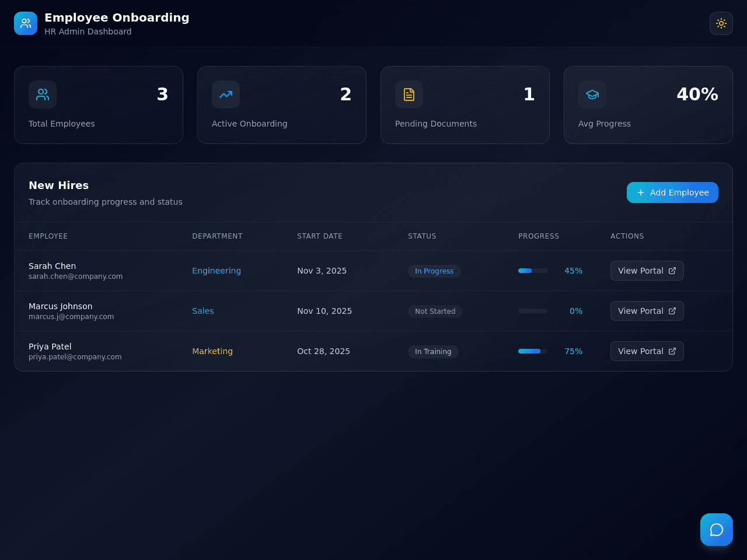
Task: Click the HR Admin Dashboard subtitle
Action: pyautogui.click(x=88, y=32)
